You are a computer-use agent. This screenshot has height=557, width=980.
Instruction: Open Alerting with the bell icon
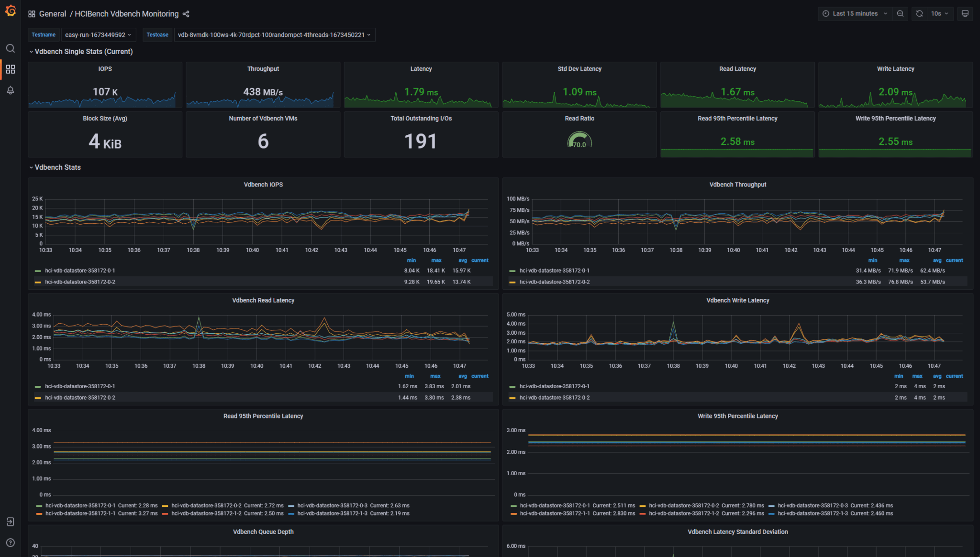(11, 90)
